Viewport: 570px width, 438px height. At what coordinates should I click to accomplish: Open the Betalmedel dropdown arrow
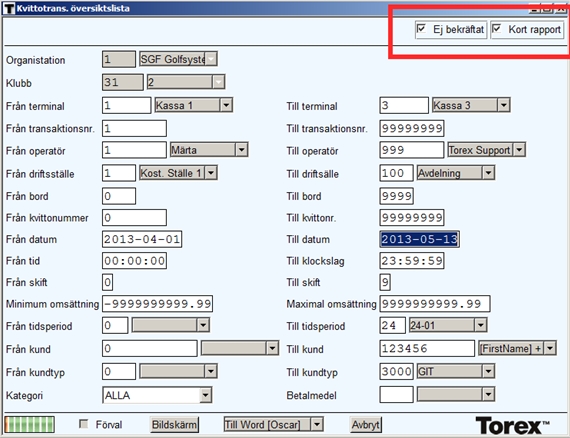click(488, 394)
